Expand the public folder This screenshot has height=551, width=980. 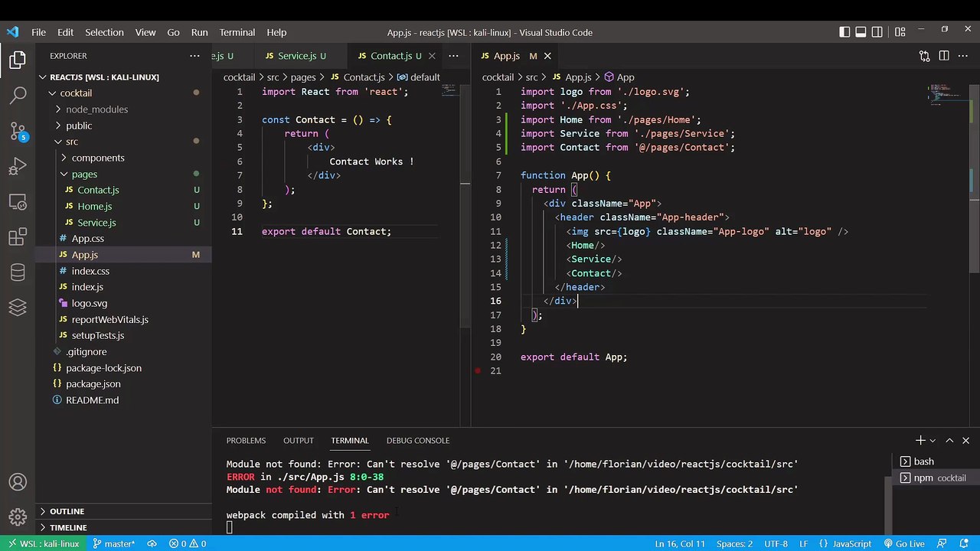point(58,126)
